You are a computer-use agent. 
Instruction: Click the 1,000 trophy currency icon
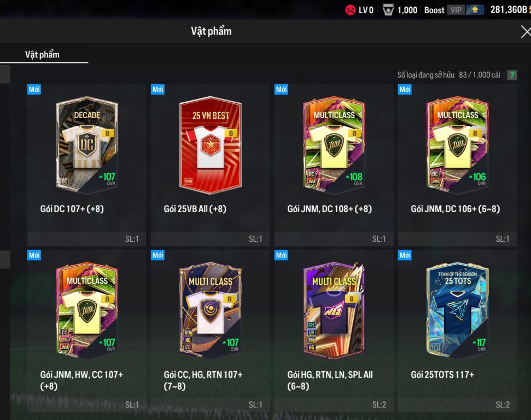[388, 10]
